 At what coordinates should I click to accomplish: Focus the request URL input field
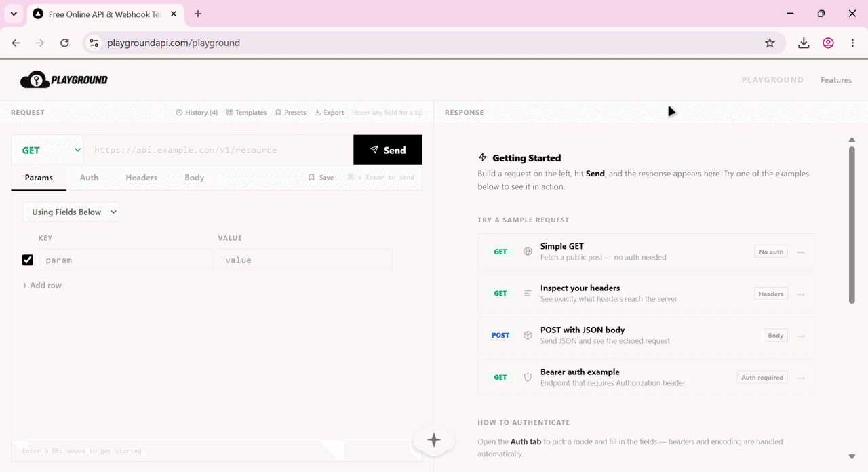click(x=218, y=150)
